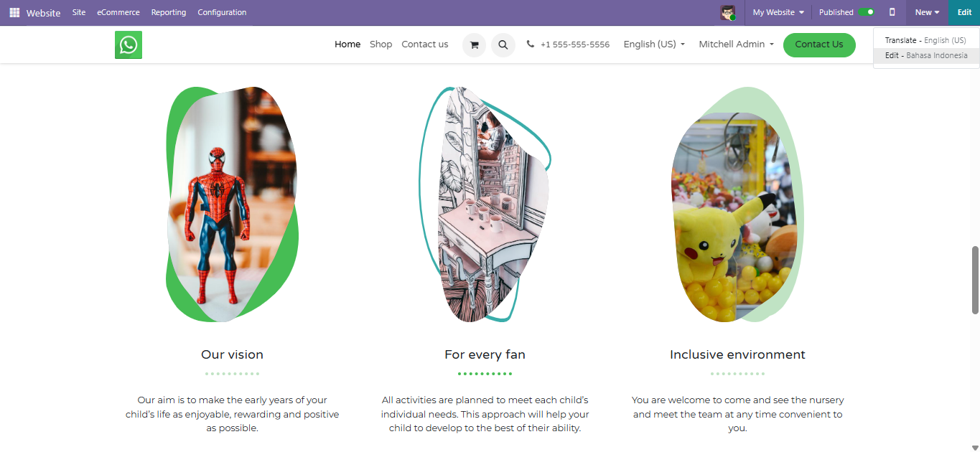Click the Mitchell Admin avatar icon
The image size is (980, 452).
(x=728, y=12)
